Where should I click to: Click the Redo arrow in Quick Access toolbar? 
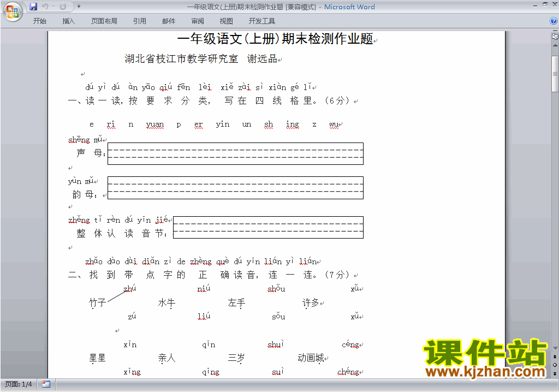click(63, 7)
